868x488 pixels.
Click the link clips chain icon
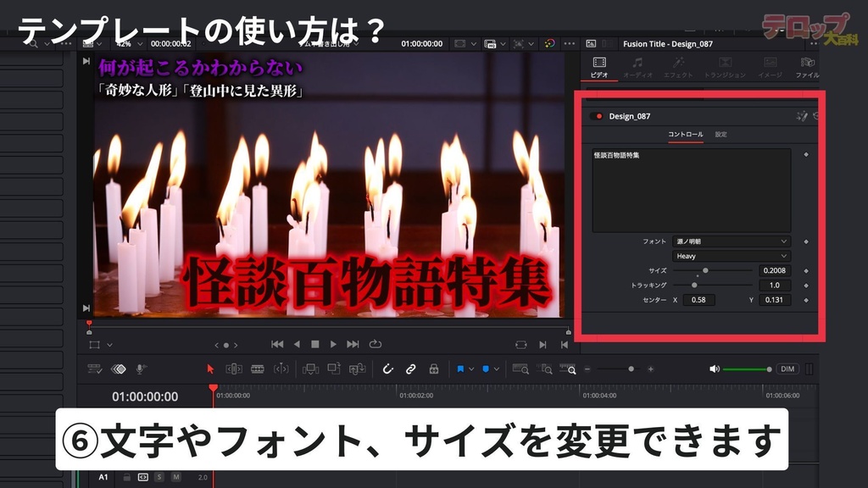[411, 368]
